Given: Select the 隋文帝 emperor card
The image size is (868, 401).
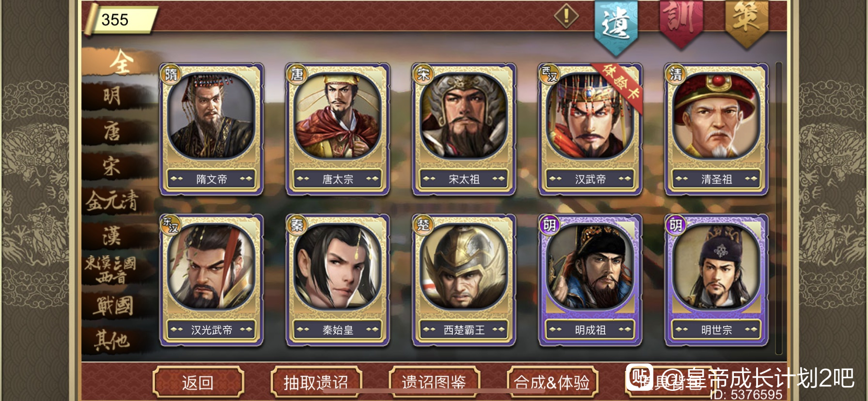Looking at the screenshot, I should coord(211,129).
